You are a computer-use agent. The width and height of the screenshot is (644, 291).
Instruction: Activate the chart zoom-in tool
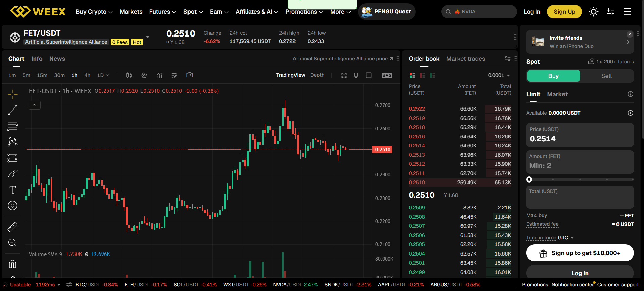click(12, 243)
